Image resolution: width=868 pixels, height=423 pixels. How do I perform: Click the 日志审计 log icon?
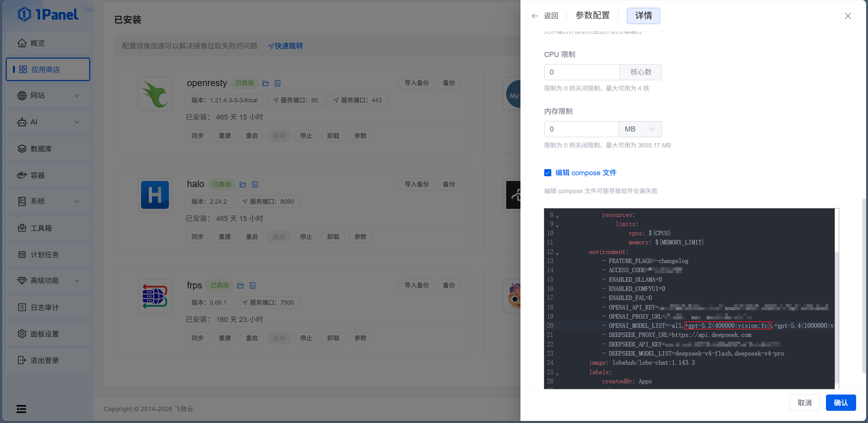tap(22, 307)
